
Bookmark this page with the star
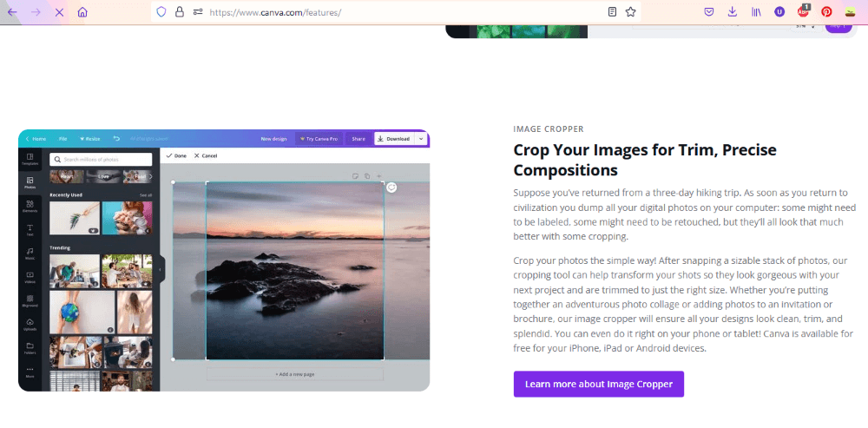[x=630, y=11]
